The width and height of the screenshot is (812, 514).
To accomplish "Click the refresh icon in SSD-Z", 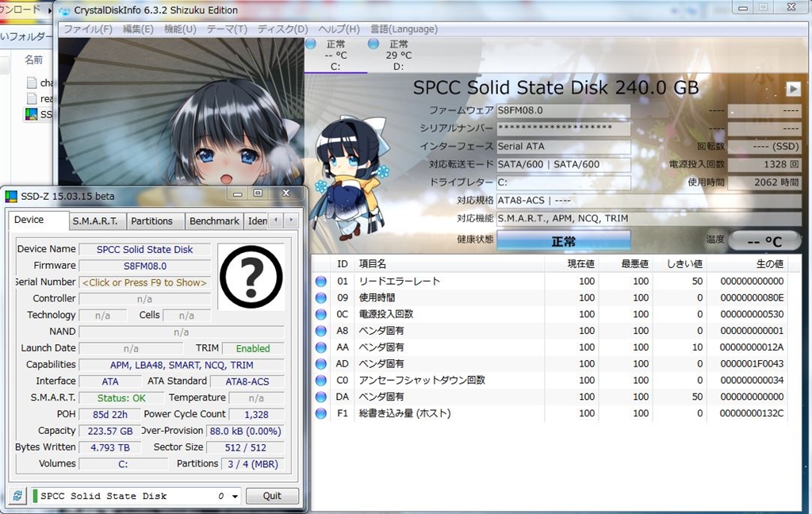I will tap(17, 496).
